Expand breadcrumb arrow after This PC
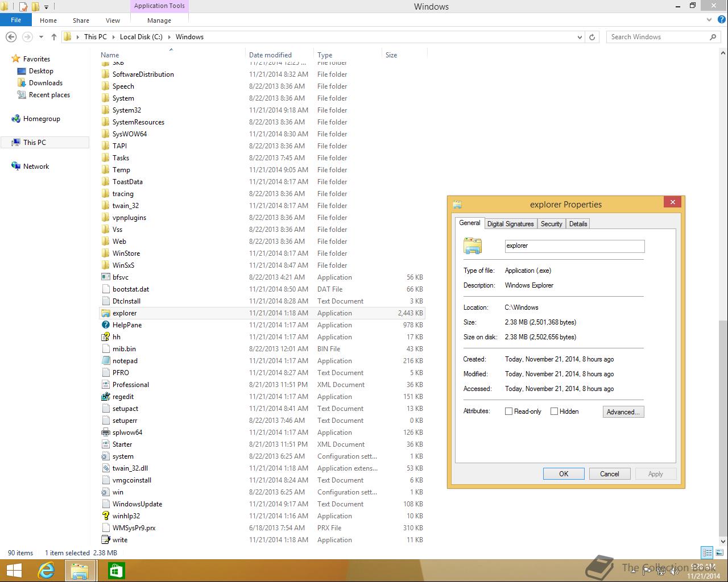The width and height of the screenshot is (728, 582). pyautogui.click(x=113, y=37)
